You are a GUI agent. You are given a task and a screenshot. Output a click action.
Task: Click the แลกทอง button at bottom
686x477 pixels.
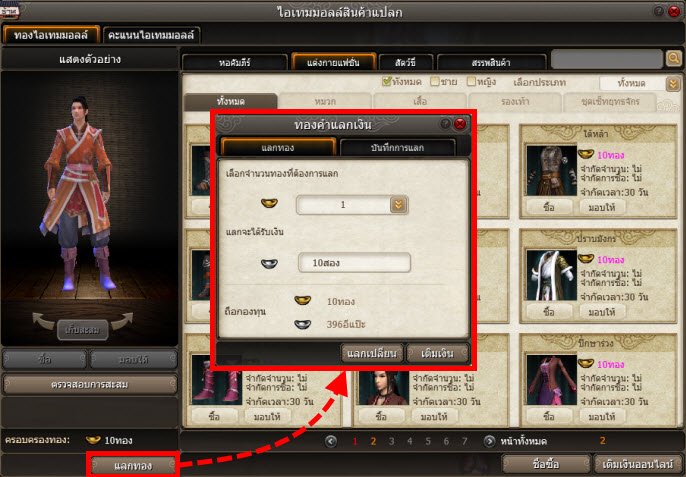tap(133, 465)
